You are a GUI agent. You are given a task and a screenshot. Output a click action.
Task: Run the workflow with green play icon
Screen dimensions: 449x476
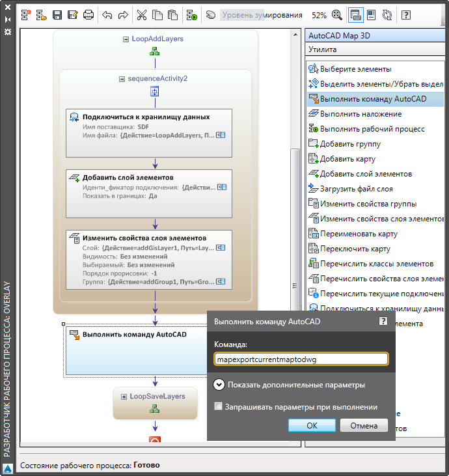coord(192,14)
